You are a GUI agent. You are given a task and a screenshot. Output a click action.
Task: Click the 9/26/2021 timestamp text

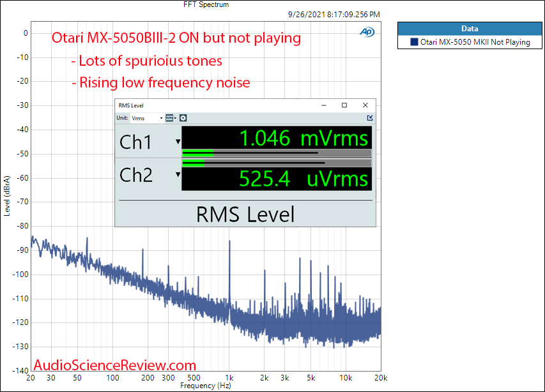pos(334,15)
